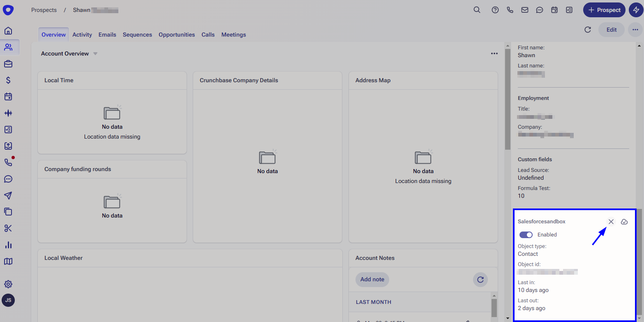Open the Prospects breadcrumb link
Screen dimensions: 644x322
pos(44,9)
